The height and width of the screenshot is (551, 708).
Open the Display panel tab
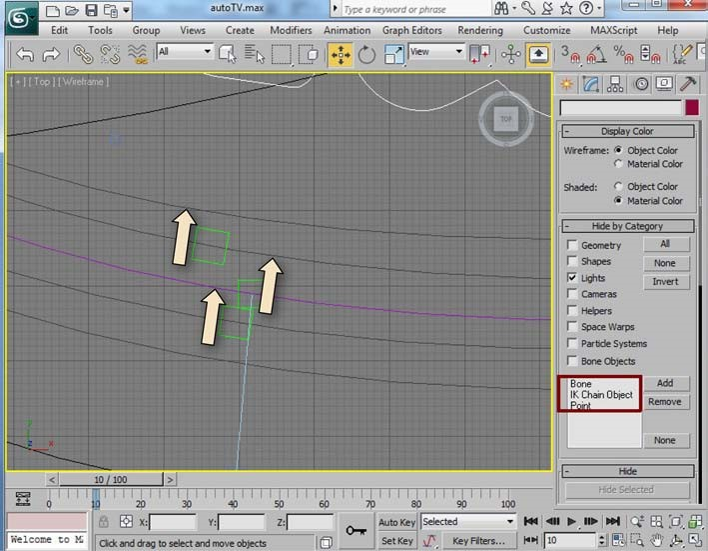664,84
